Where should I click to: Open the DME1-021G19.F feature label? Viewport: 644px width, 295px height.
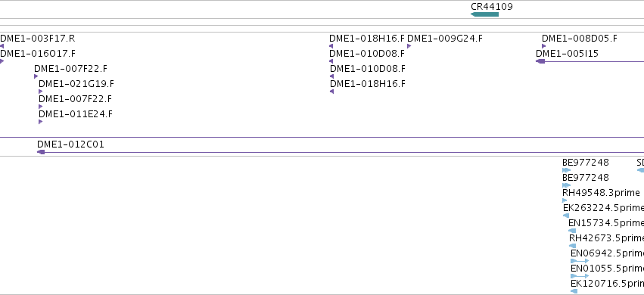pos(76,84)
